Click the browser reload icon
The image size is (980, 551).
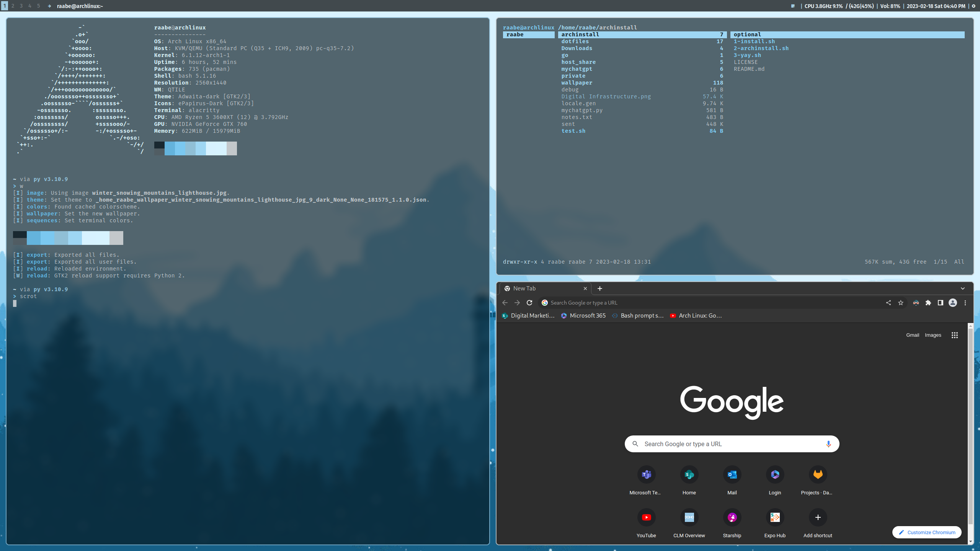(x=529, y=303)
